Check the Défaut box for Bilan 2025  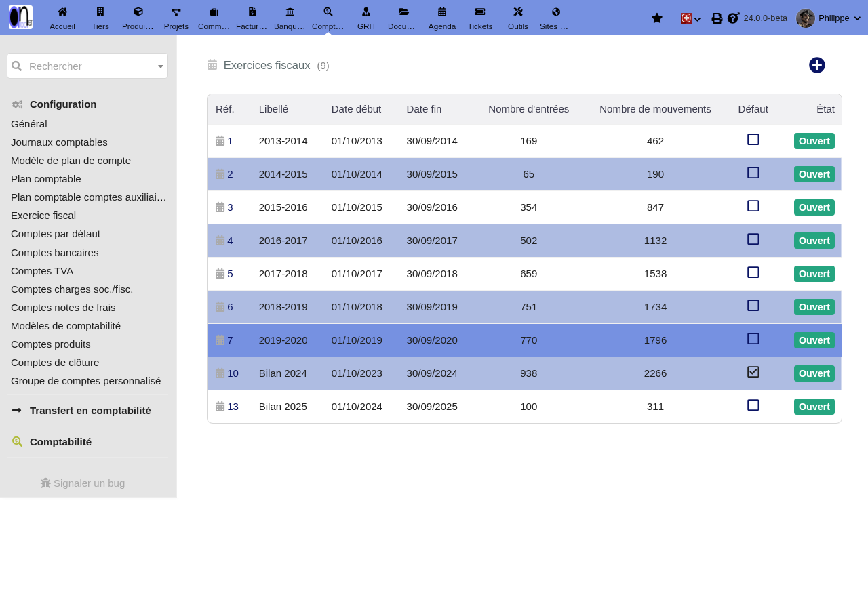pyautogui.click(x=753, y=405)
